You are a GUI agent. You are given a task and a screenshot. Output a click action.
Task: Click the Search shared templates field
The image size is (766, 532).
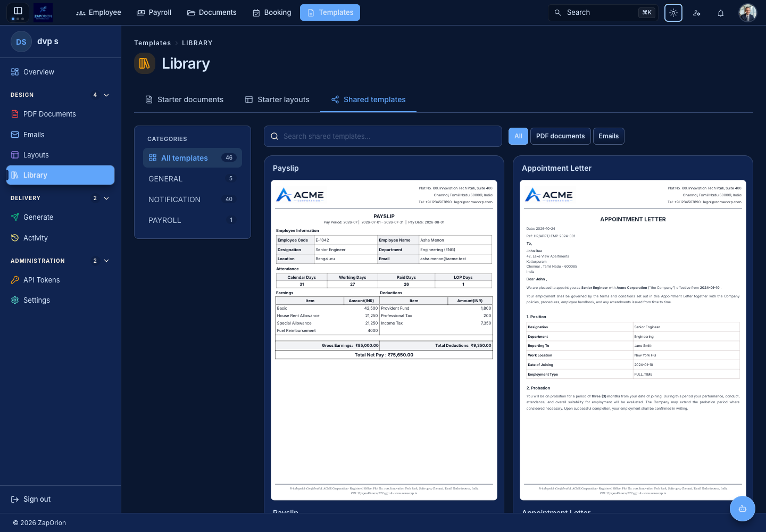pos(383,136)
